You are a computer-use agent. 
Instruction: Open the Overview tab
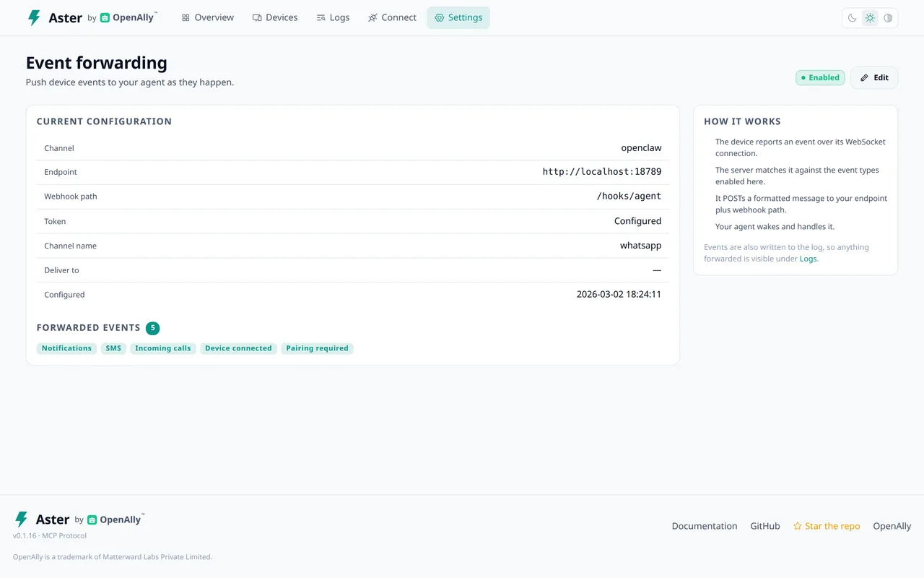tap(208, 17)
